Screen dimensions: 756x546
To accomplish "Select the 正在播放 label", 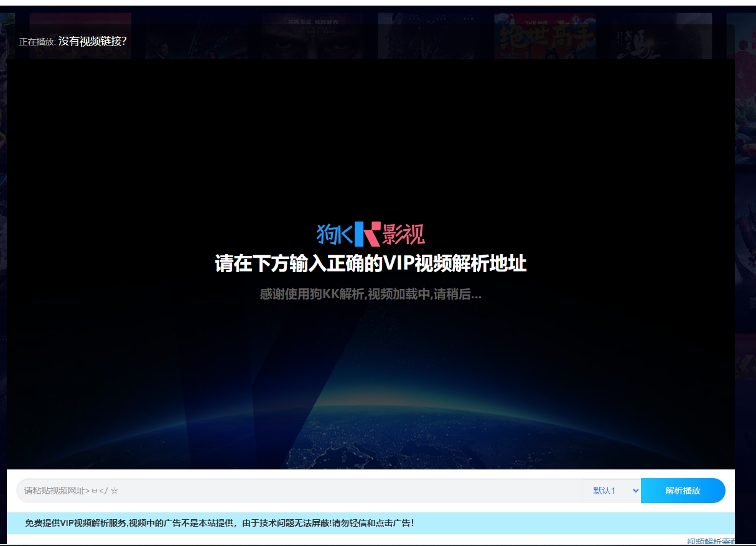I will coord(37,42).
